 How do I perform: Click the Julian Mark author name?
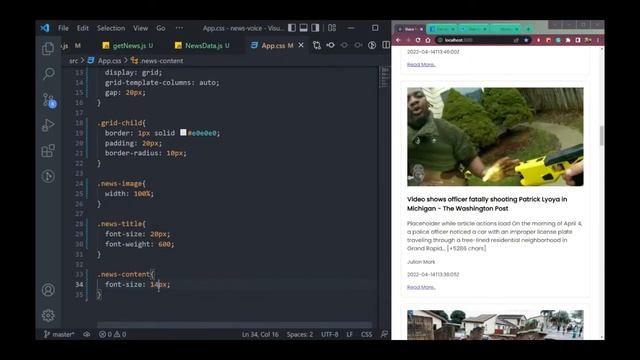[421, 262]
